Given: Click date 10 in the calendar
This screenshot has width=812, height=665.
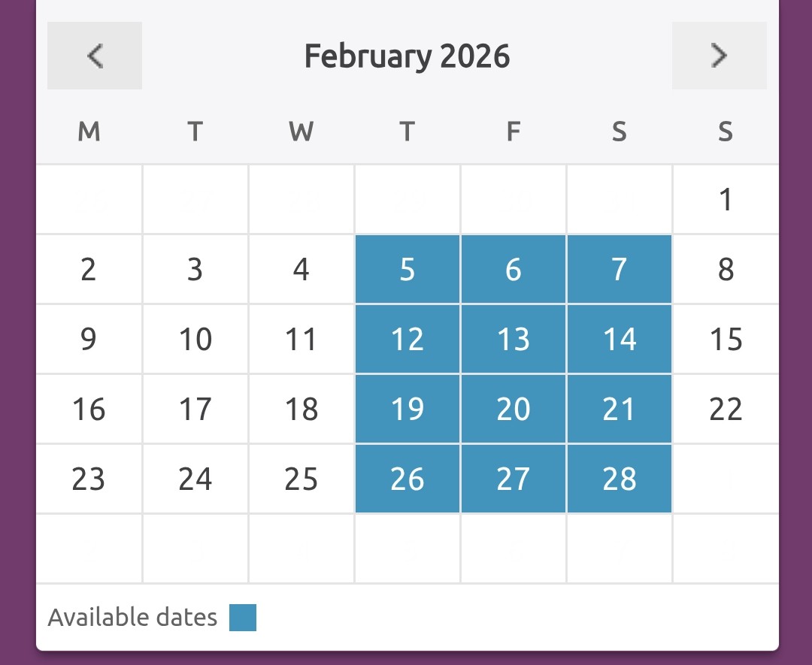Looking at the screenshot, I should 195,340.
